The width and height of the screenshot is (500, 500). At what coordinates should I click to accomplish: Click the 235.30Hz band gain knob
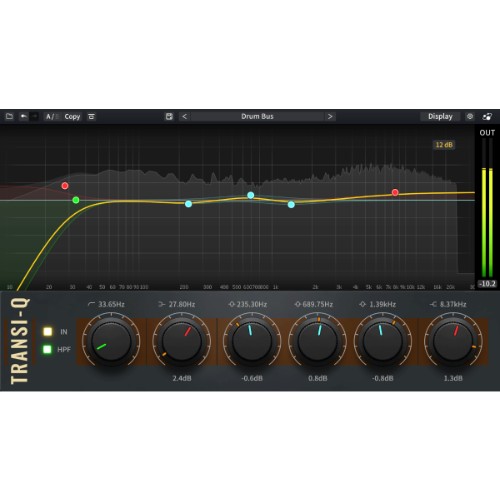(x=252, y=341)
